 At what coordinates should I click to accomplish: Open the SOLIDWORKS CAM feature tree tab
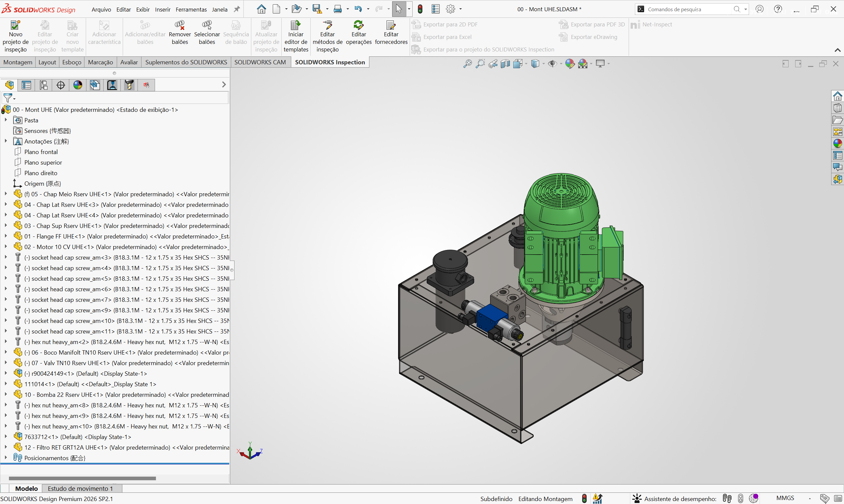click(95, 85)
